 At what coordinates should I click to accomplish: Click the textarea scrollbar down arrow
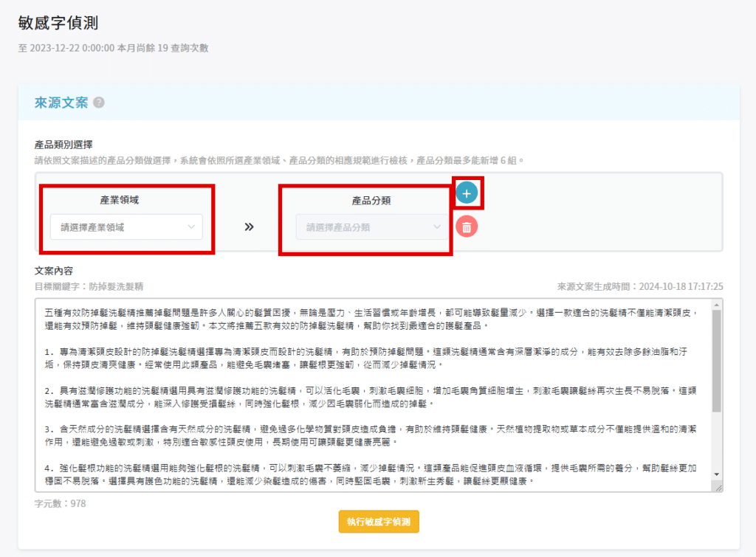pos(716,474)
